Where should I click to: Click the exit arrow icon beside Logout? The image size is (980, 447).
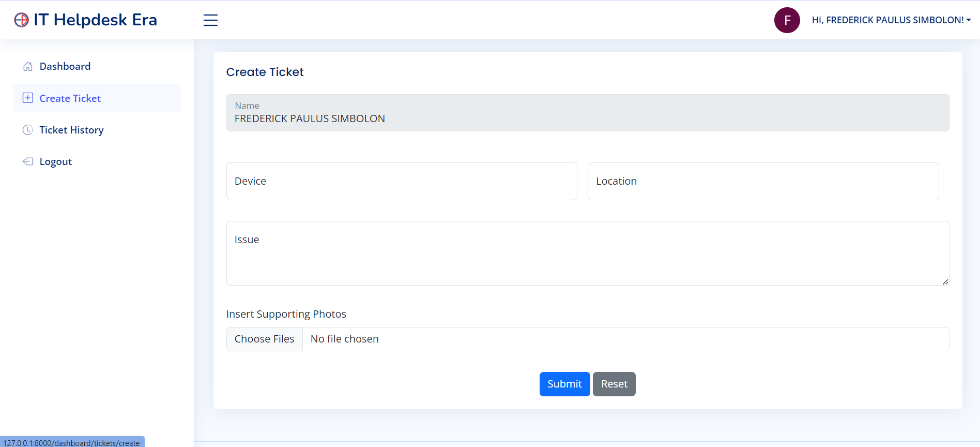pyautogui.click(x=28, y=161)
